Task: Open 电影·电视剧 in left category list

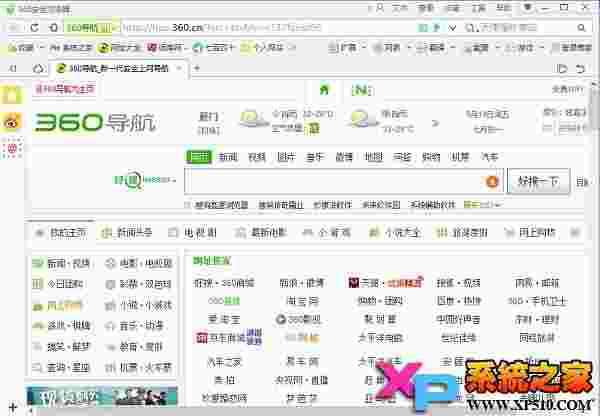Action: (139, 263)
